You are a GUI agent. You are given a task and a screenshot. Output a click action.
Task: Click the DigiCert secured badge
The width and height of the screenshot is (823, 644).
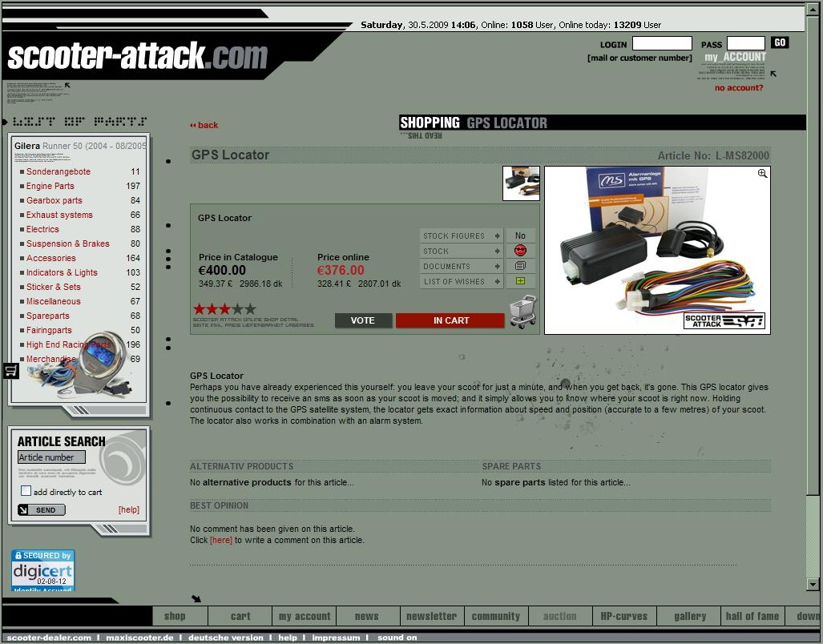pos(42,570)
